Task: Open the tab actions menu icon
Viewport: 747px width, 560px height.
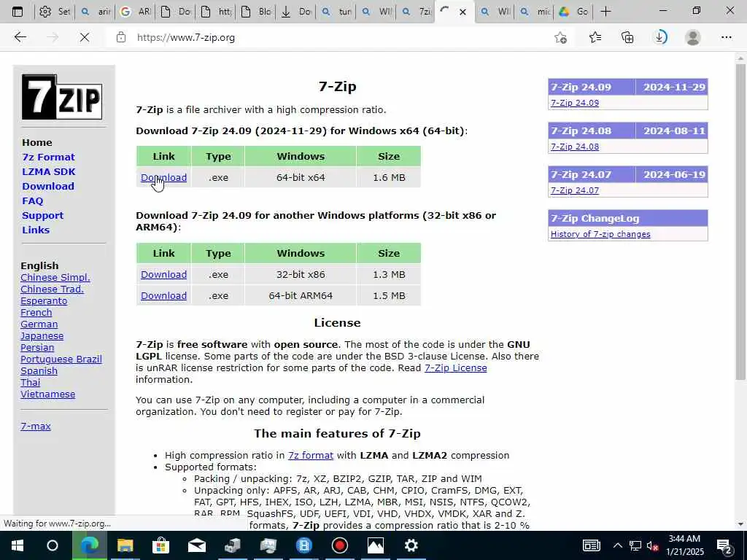Action: (18, 12)
